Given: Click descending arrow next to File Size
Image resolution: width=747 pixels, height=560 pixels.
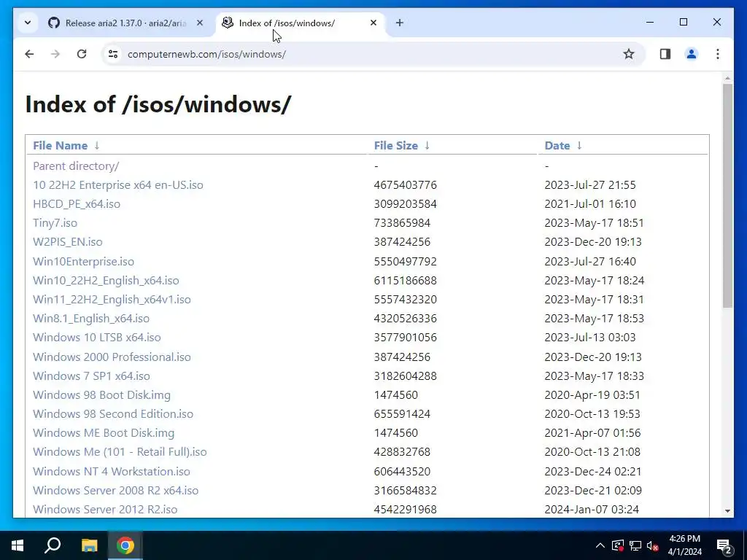Looking at the screenshot, I should click(x=427, y=146).
